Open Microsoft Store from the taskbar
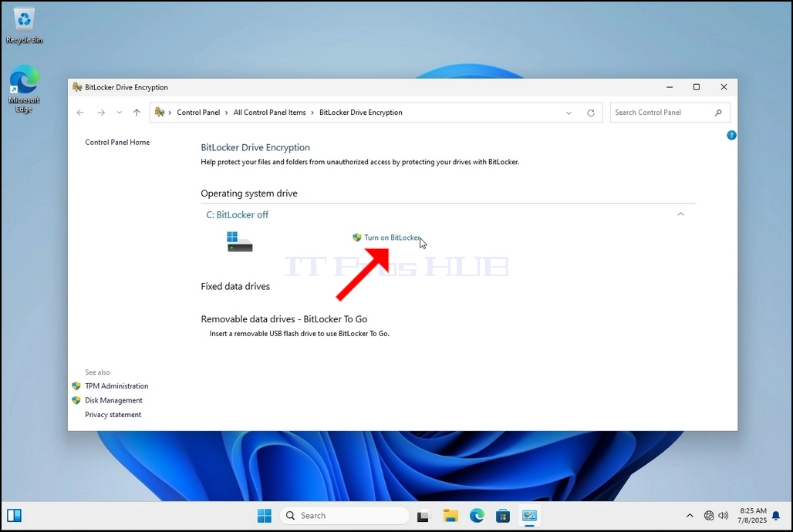 503,516
